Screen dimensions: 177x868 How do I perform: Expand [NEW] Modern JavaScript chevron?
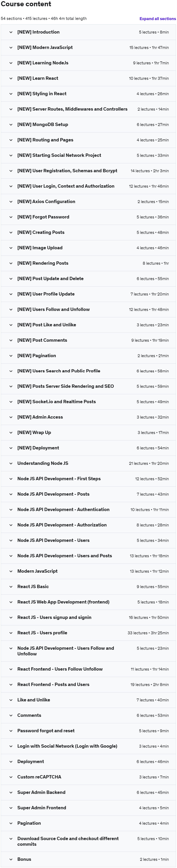pyautogui.click(x=11, y=48)
